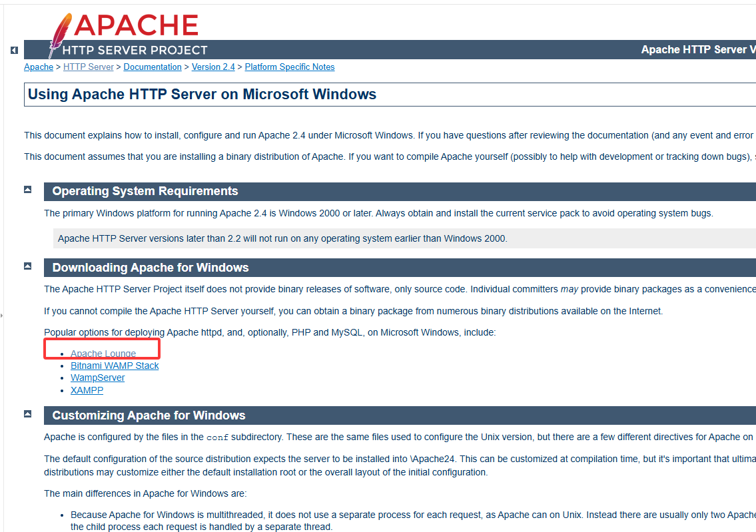
Task: Click 'The main differences in Apache for Windows are:'
Action: (145, 493)
